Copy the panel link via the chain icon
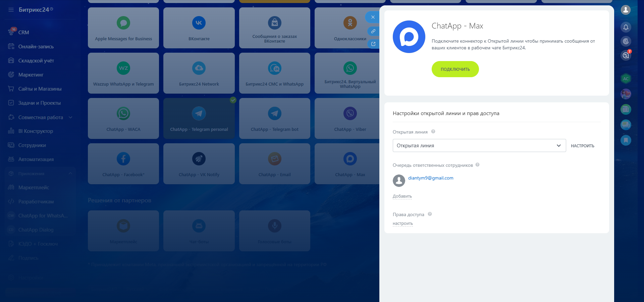The image size is (644, 302). [x=373, y=31]
